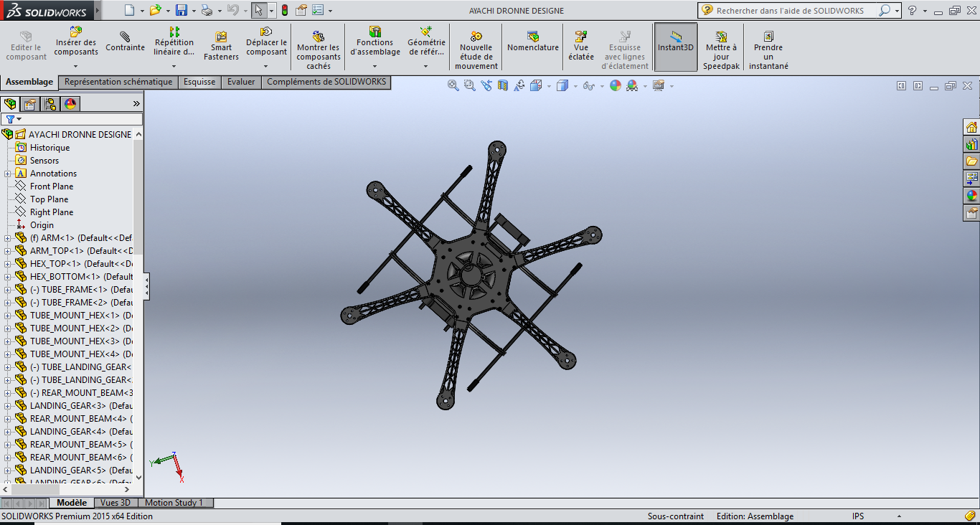
Task: Switch to the Assemblage tab
Action: click(x=29, y=82)
